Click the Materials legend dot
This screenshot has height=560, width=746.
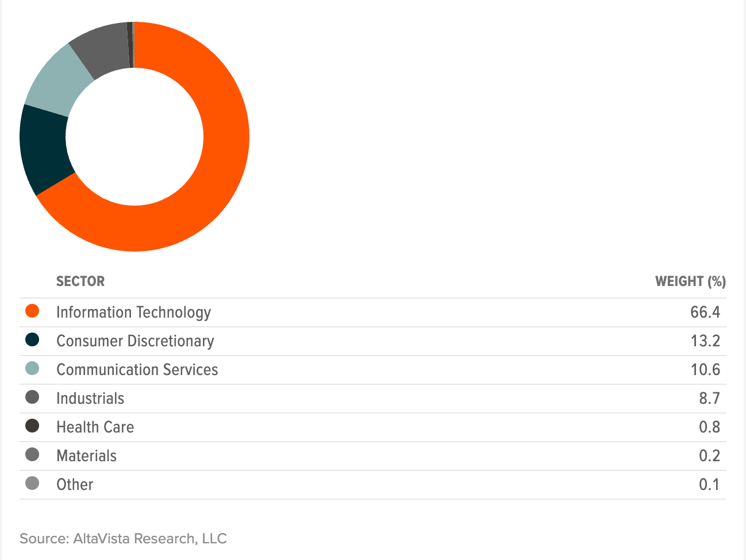click(32, 455)
